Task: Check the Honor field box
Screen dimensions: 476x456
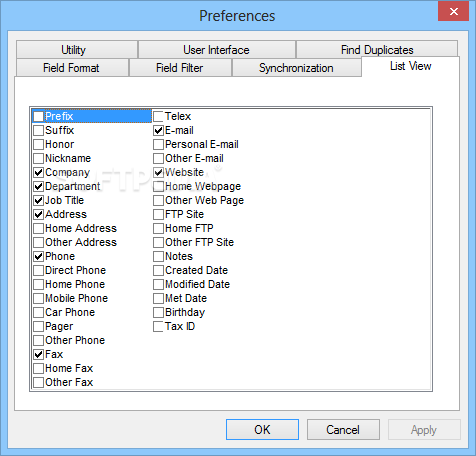Action: [39, 144]
